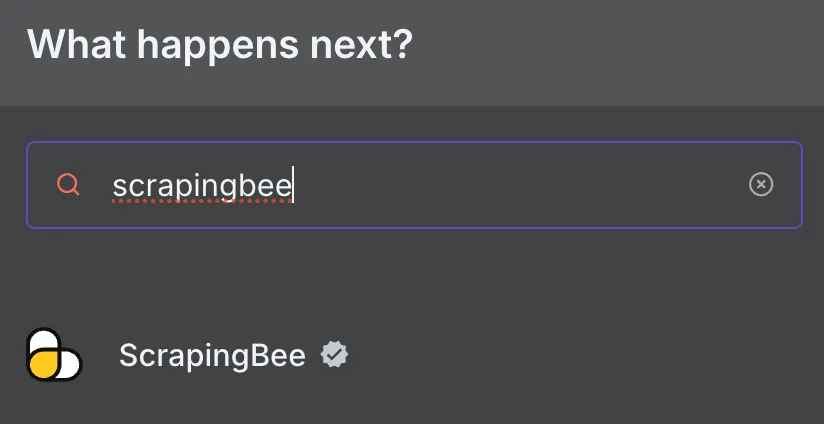Viewport: 824px width, 424px height.
Task: Click the magnifying glass search icon
Action: pos(69,185)
